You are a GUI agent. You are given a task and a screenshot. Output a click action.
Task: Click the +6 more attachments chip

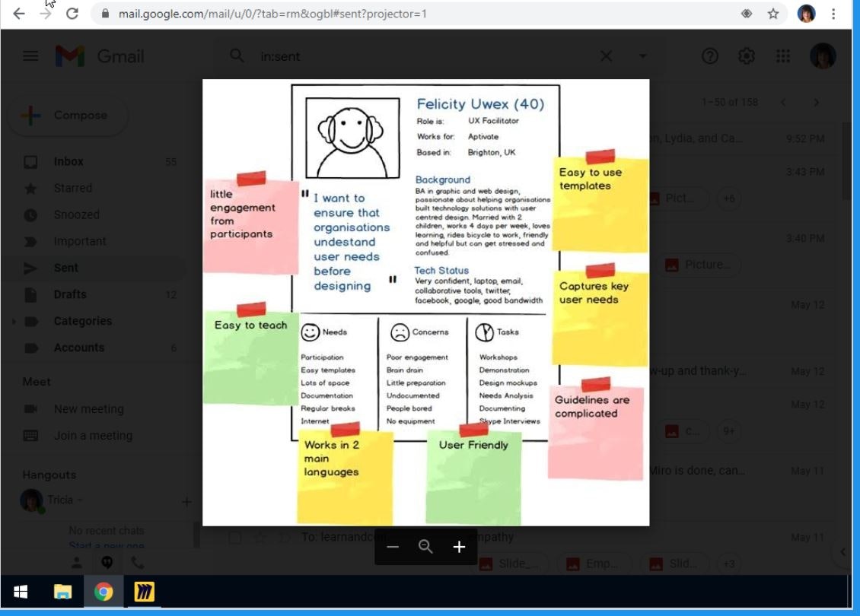[729, 198]
